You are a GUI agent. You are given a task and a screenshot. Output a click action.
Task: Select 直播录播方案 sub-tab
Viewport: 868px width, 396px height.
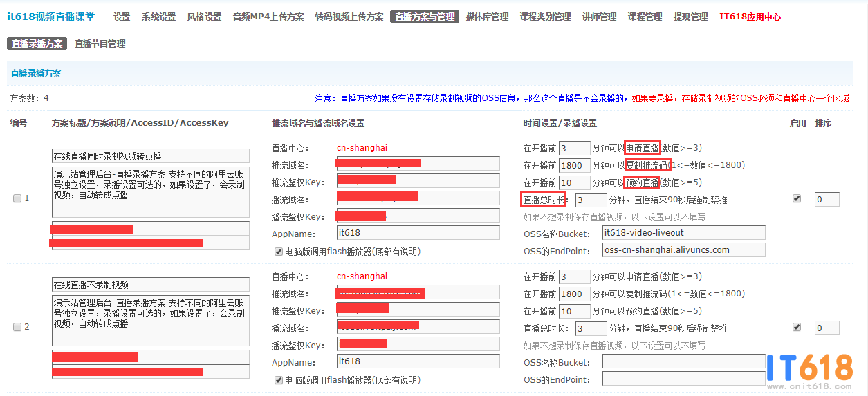(x=37, y=44)
